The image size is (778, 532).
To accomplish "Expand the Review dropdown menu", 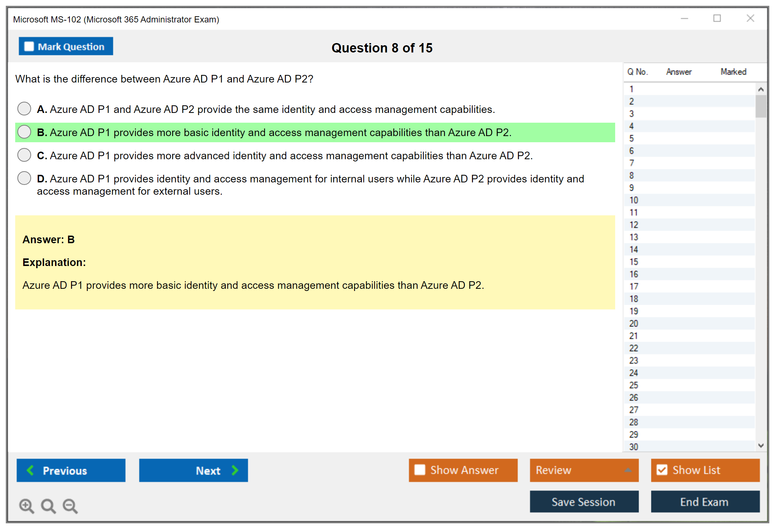I will click(628, 470).
